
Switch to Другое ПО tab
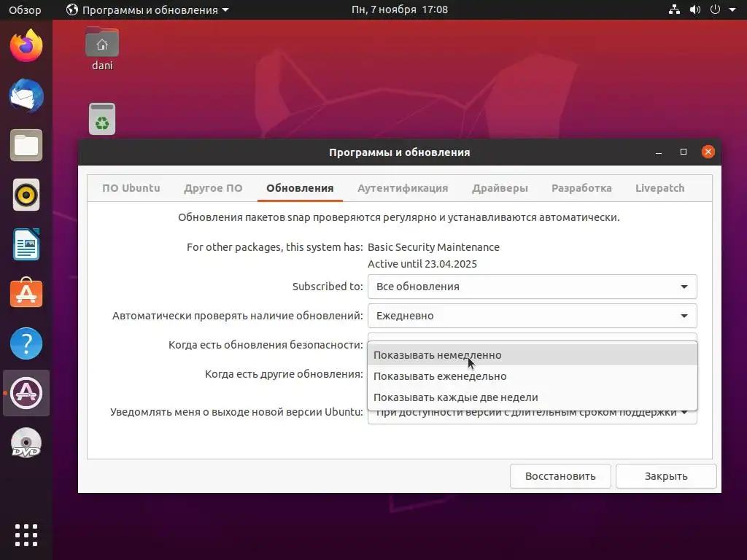coord(213,188)
